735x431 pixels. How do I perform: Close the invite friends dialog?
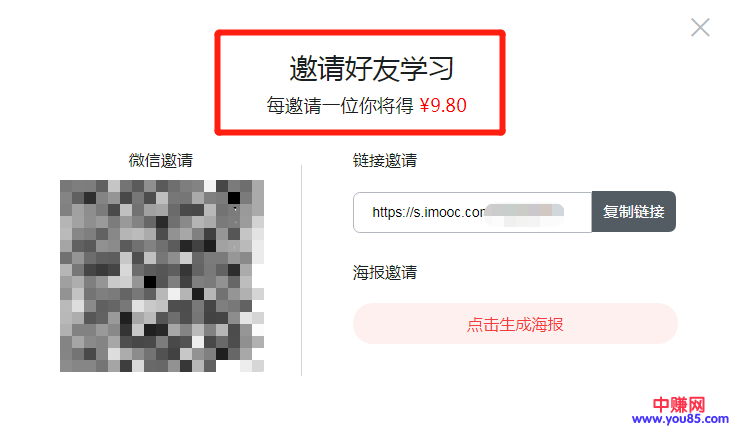click(x=700, y=27)
